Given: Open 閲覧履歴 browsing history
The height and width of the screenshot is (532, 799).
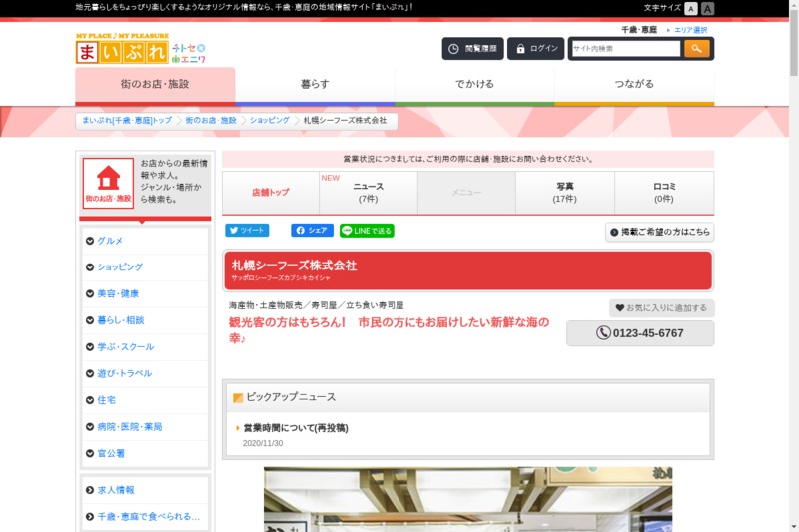Looking at the screenshot, I should click(x=472, y=48).
